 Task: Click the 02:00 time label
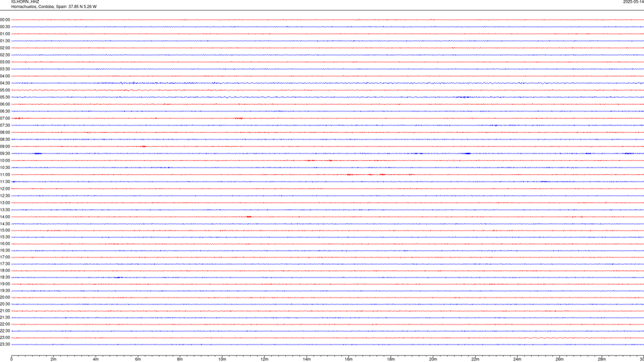click(5, 48)
